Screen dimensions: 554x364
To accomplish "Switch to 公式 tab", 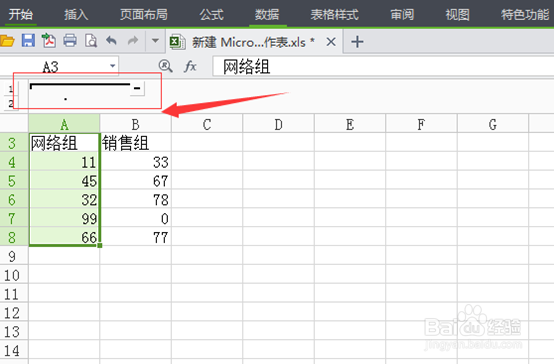I will click(211, 14).
